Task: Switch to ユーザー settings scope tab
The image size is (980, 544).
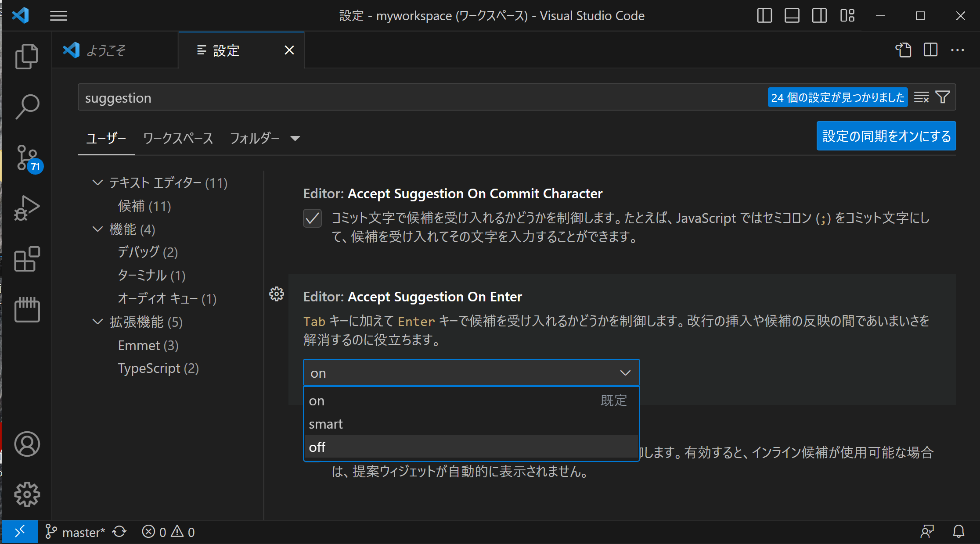Action: 106,138
